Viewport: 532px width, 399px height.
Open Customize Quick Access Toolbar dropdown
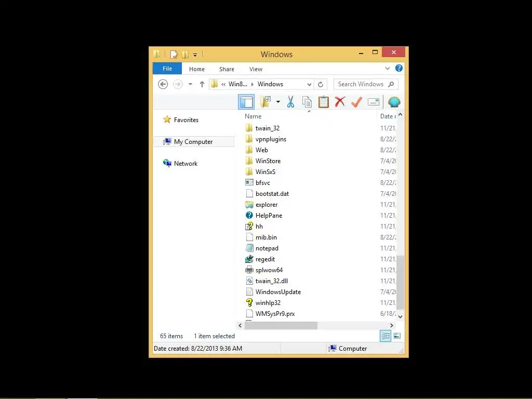click(195, 55)
